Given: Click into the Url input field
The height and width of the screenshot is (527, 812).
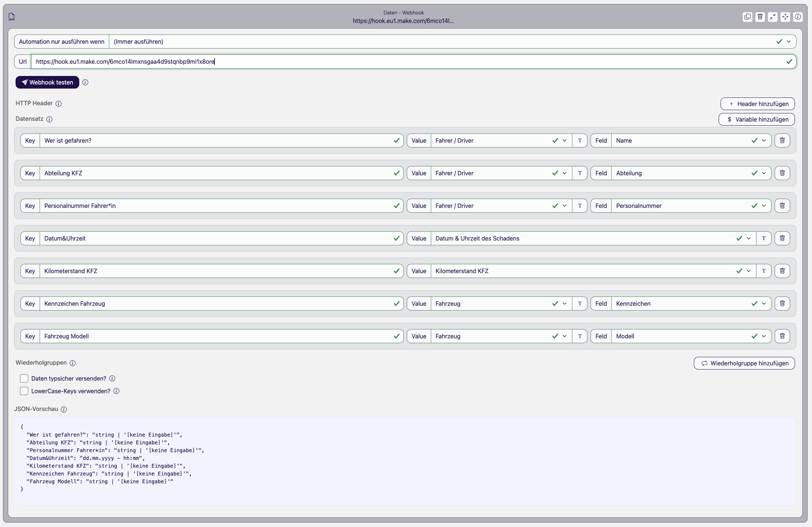Looking at the screenshot, I should point(413,62).
